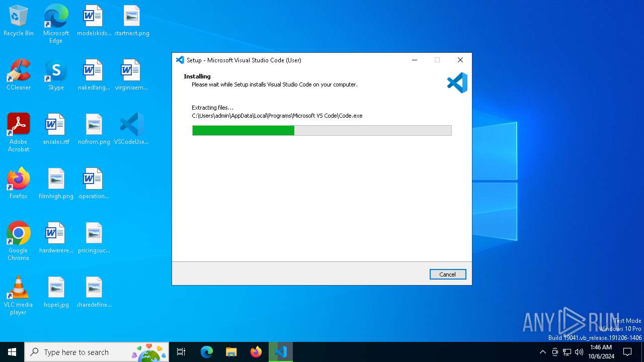Open the taskbar clock showing 1:46 AM

coord(601,352)
